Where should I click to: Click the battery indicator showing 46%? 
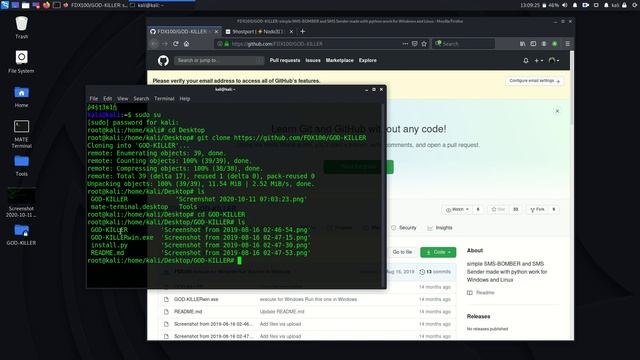[x=551, y=5]
